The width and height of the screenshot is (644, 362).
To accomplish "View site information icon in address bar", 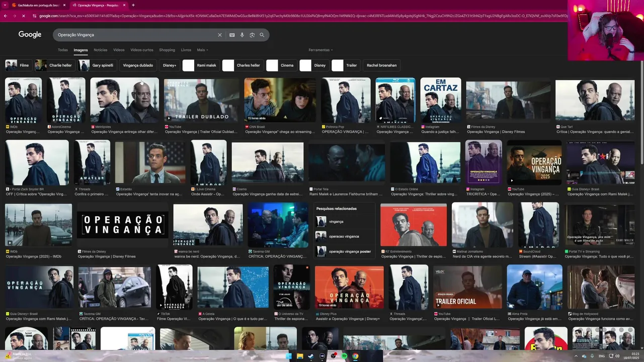I will click(35, 16).
